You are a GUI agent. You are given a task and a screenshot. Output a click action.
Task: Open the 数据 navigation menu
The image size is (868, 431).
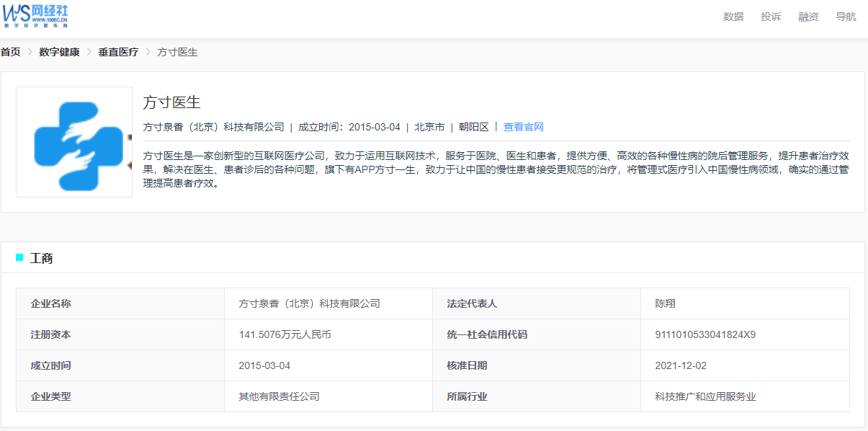(x=733, y=17)
